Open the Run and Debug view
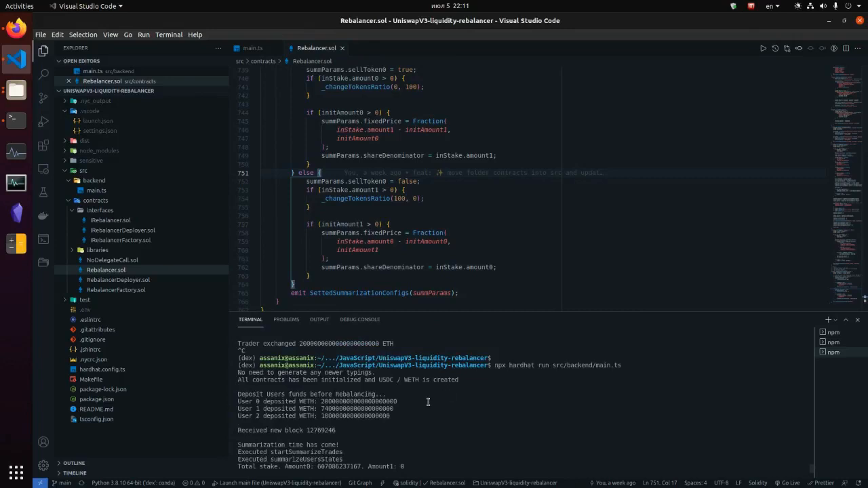868x488 pixels. pyautogui.click(x=43, y=121)
